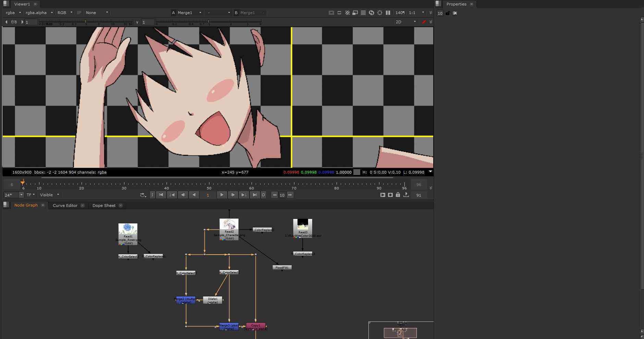Pause viewer updates with the pause icon

pyautogui.click(x=388, y=13)
